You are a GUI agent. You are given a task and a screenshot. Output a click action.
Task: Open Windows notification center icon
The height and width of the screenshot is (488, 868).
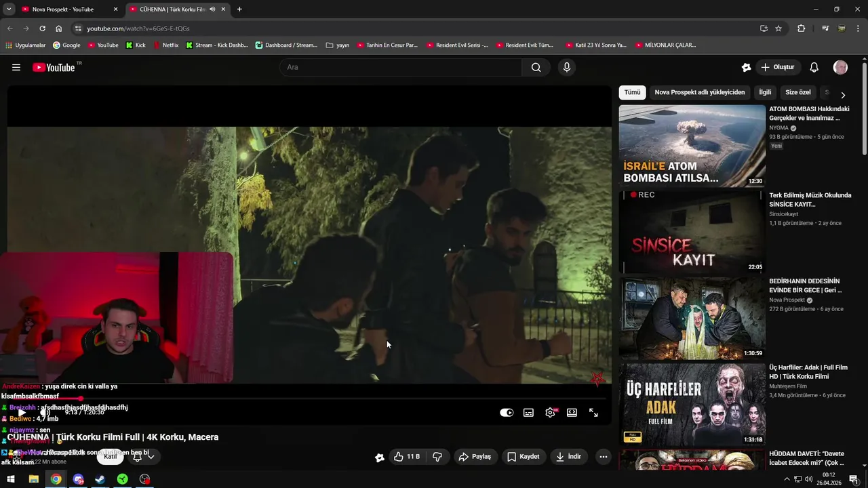(854, 479)
